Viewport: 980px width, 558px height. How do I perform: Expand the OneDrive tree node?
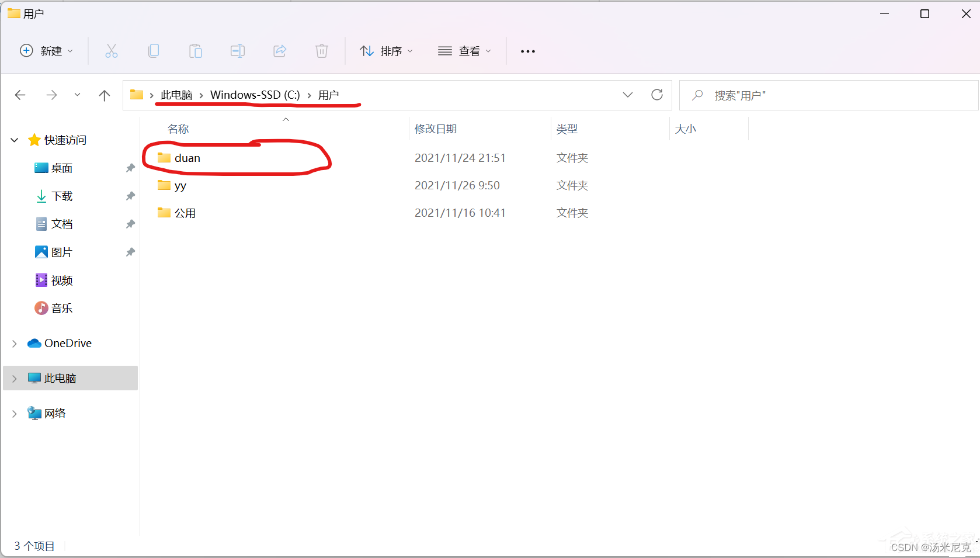[x=15, y=344]
